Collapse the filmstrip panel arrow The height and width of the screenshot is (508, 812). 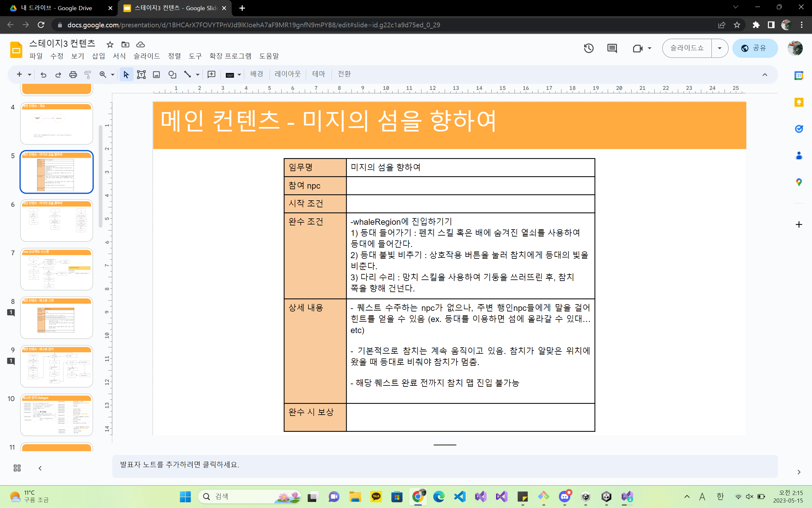40,468
